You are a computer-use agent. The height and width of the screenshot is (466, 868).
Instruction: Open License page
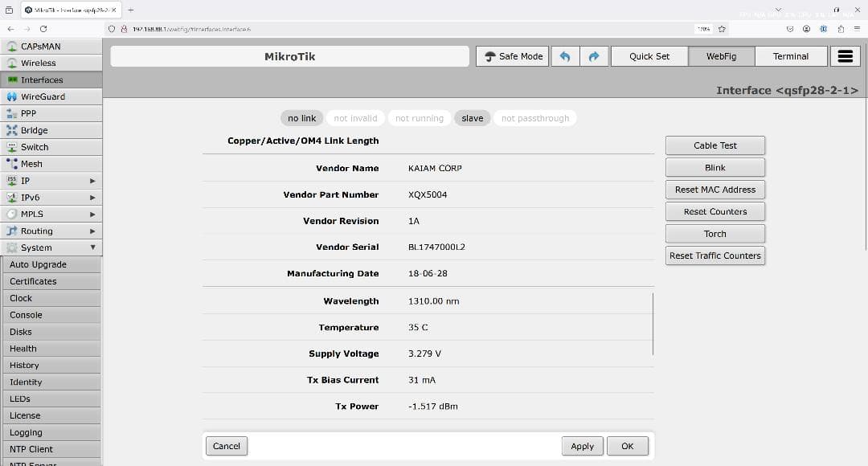51,415
